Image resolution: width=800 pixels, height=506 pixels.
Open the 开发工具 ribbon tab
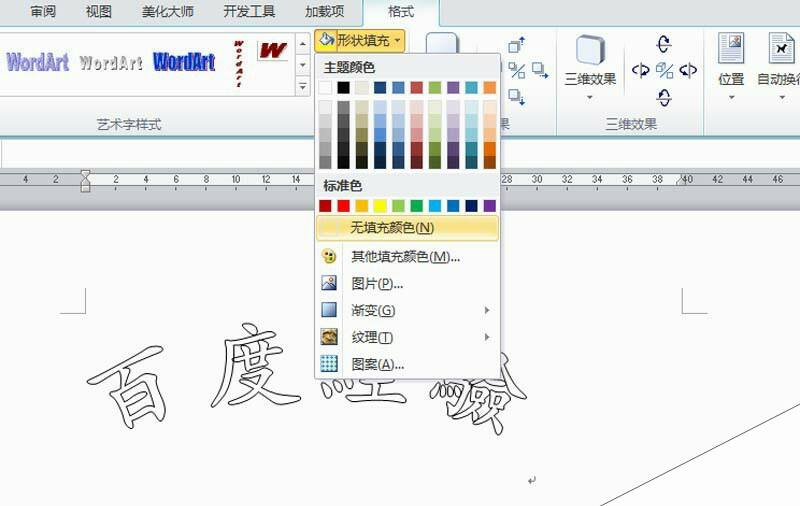click(249, 11)
